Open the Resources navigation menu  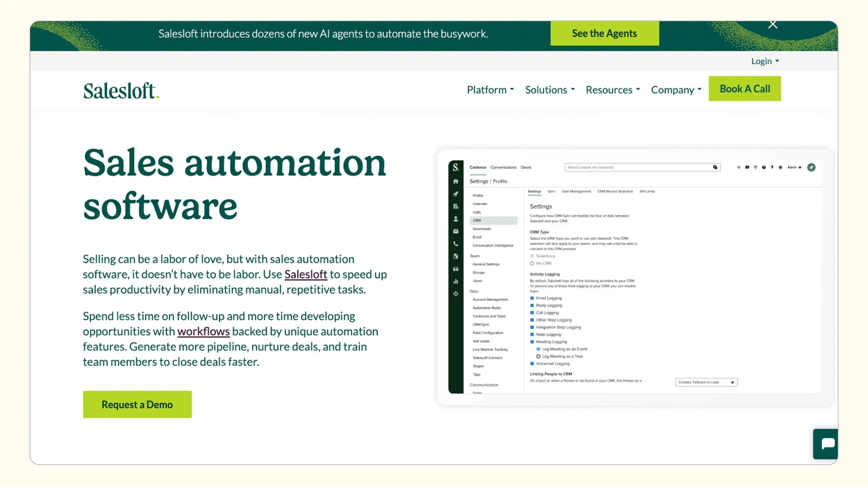612,90
